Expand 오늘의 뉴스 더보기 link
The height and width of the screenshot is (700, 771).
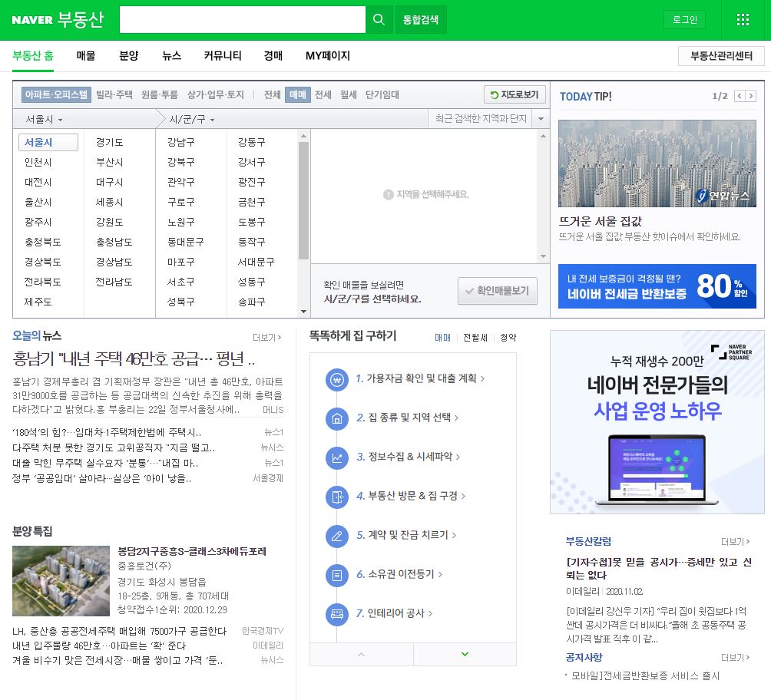tap(266, 338)
